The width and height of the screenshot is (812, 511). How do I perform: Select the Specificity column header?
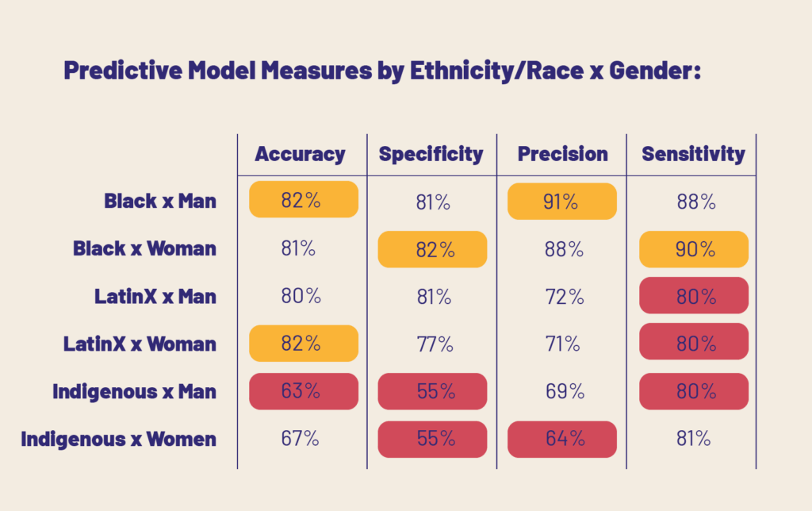[431, 154]
